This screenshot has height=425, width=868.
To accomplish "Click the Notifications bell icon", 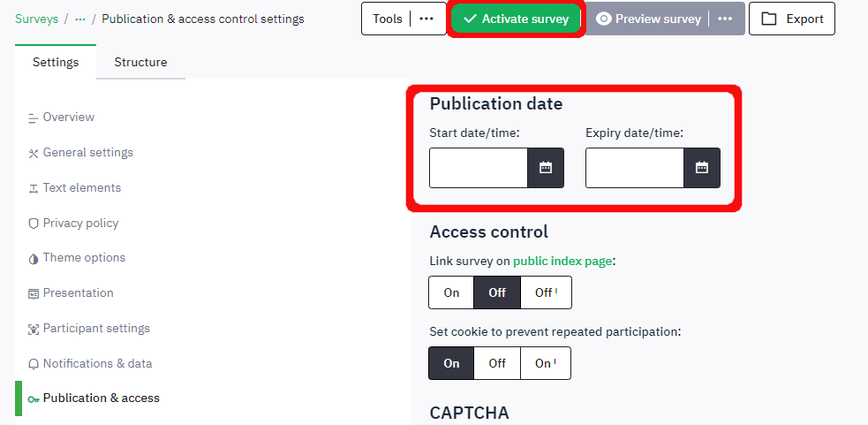I will point(34,364).
